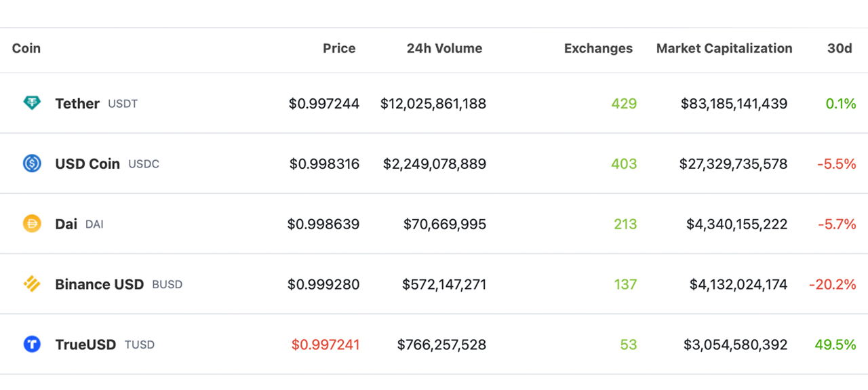Select USD Coin price $0.998316
The height and width of the screenshot is (390, 868).
click(x=324, y=164)
